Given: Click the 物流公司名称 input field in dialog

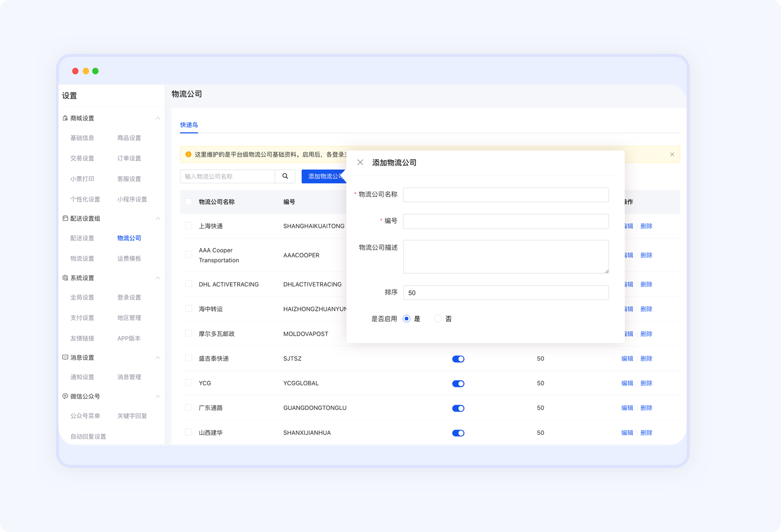Looking at the screenshot, I should pos(506,195).
